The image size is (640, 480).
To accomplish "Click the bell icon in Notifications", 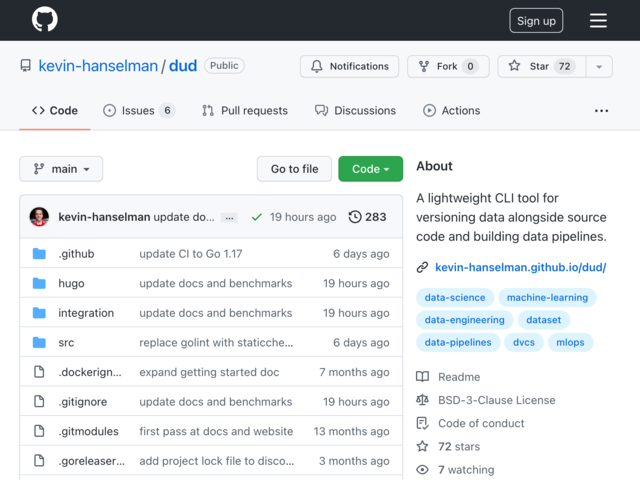I will (317, 66).
